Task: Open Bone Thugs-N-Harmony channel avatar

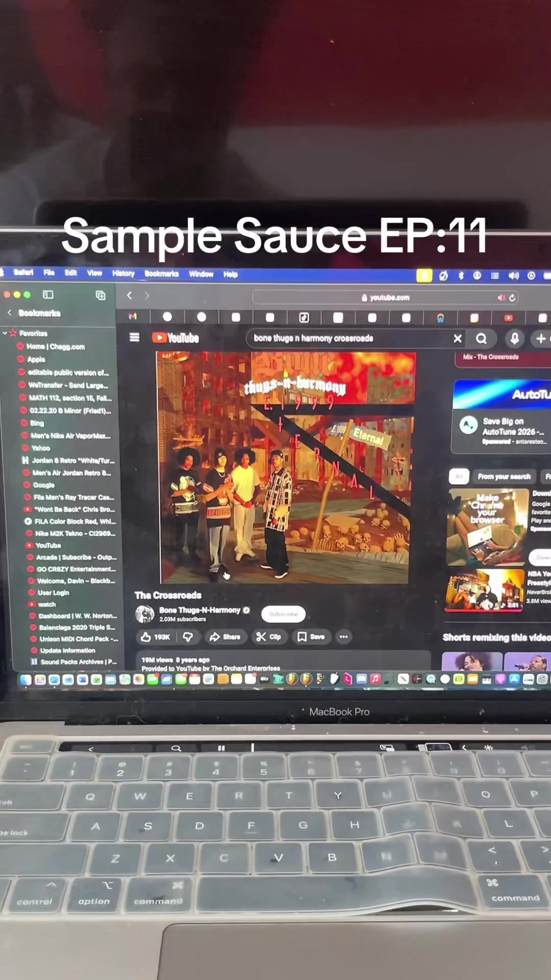Action: 144,614
